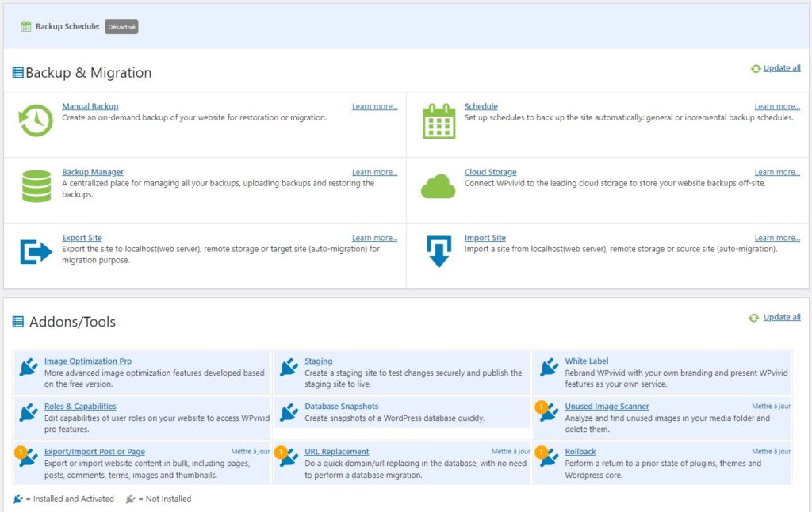
Task: Click the Roles & Capabilities plug icon
Action: [29, 413]
